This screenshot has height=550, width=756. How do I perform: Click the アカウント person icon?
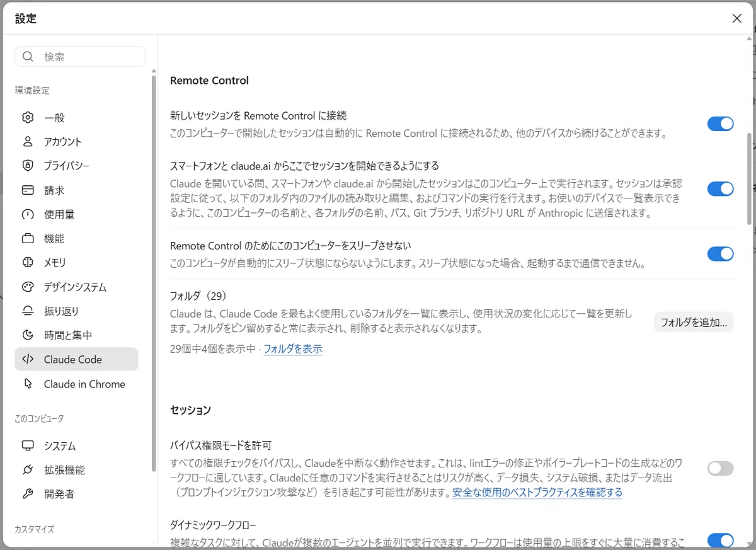coord(28,142)
